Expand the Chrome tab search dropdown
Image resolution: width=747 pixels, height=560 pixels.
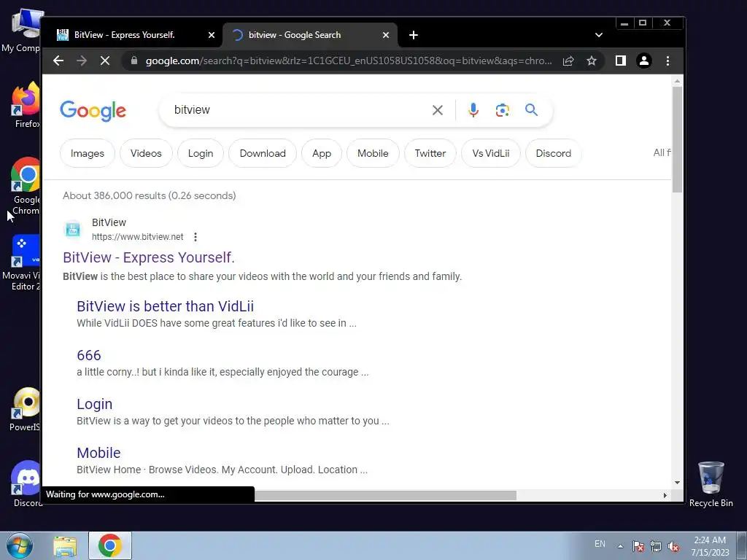click(x=599, y=35)
